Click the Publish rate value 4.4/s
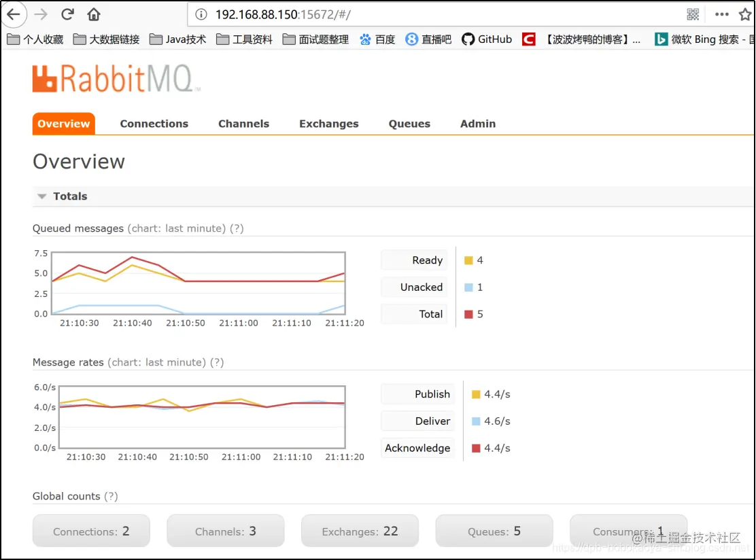 [497, 394]
